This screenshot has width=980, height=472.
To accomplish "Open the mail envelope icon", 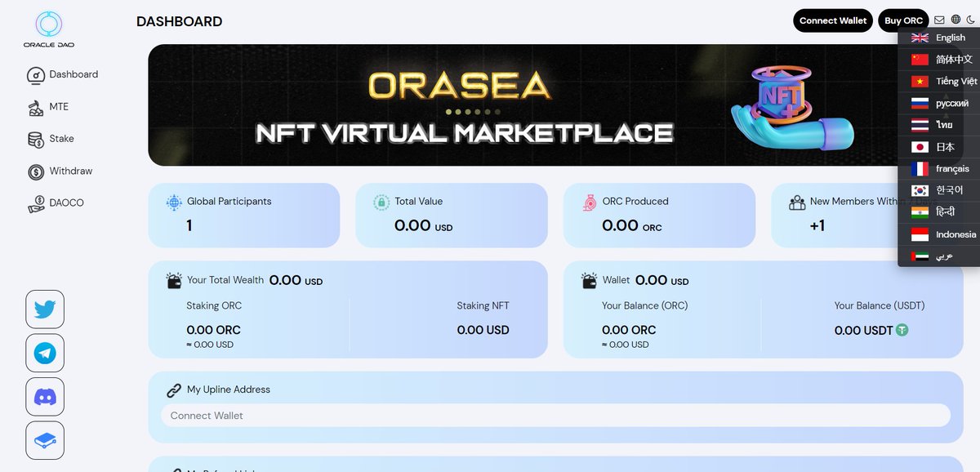I will tap(939, 20).
